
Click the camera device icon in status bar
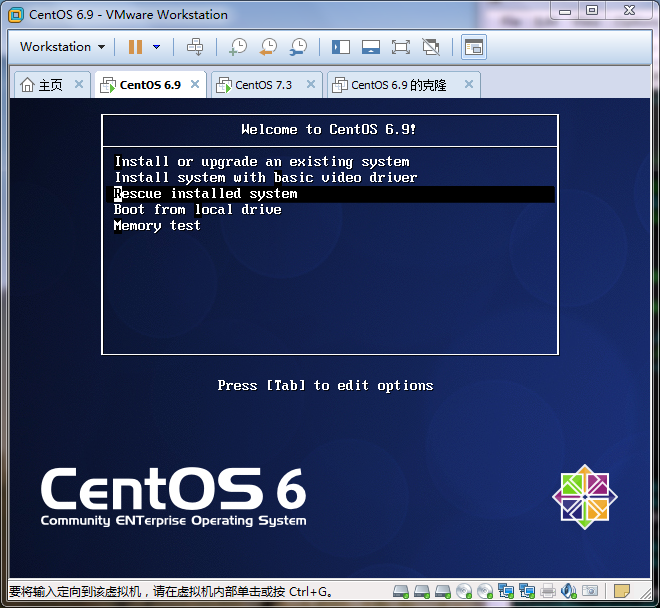(590, 591)
